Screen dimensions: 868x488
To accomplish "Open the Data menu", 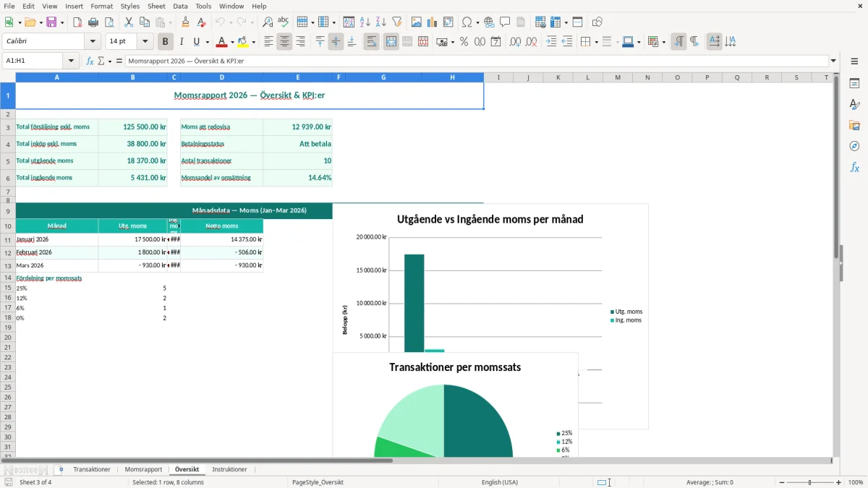I will (x=180, y=6).
